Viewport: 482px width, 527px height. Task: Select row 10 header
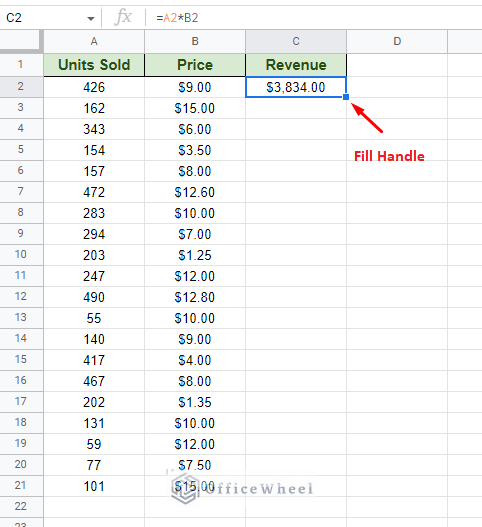[21, 255]
